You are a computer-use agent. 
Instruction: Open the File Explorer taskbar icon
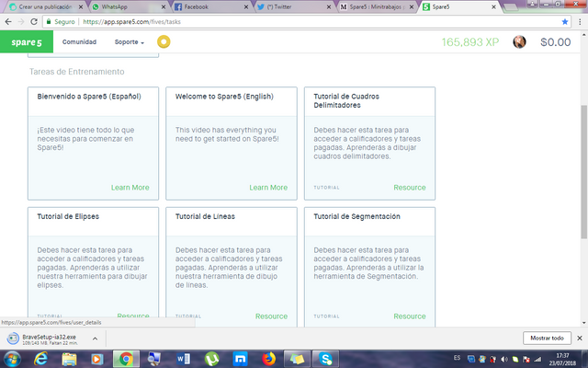(x=69, y=360)
